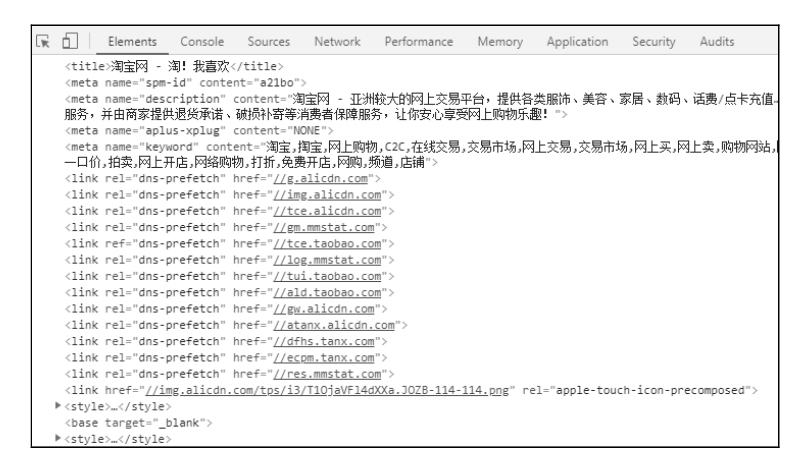Open the Sources tab
This screenshot has width=809, height=473.
click(268, 42)
